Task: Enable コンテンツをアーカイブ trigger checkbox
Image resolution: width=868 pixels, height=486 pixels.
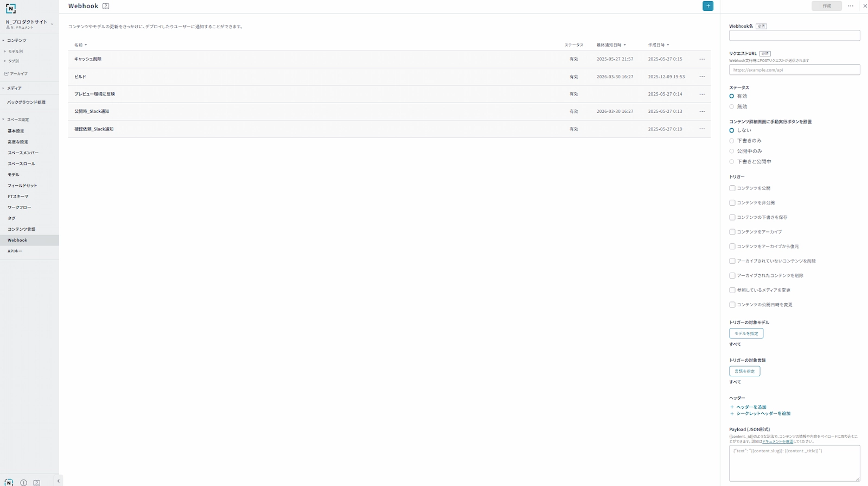Action: (732, 232)
